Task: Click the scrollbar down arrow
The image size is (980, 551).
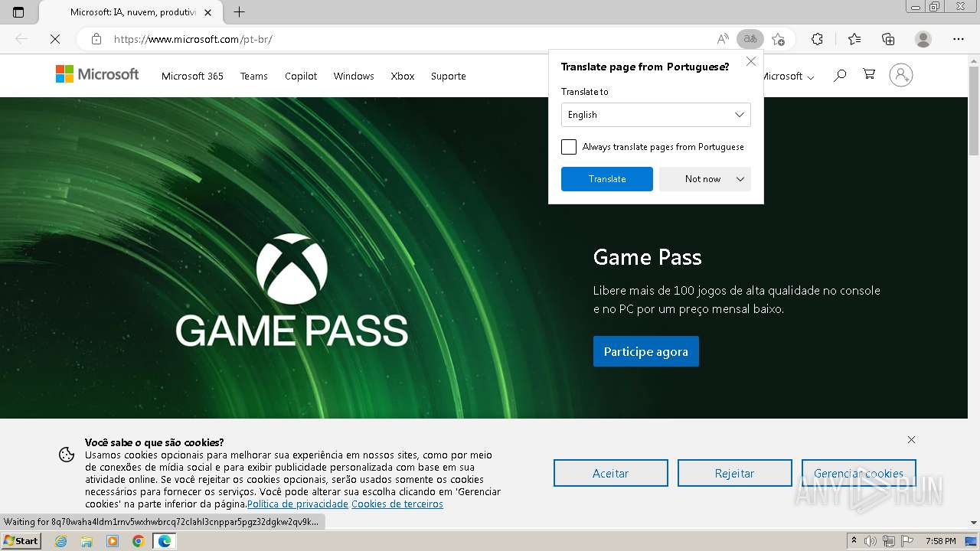Action: 974,523
